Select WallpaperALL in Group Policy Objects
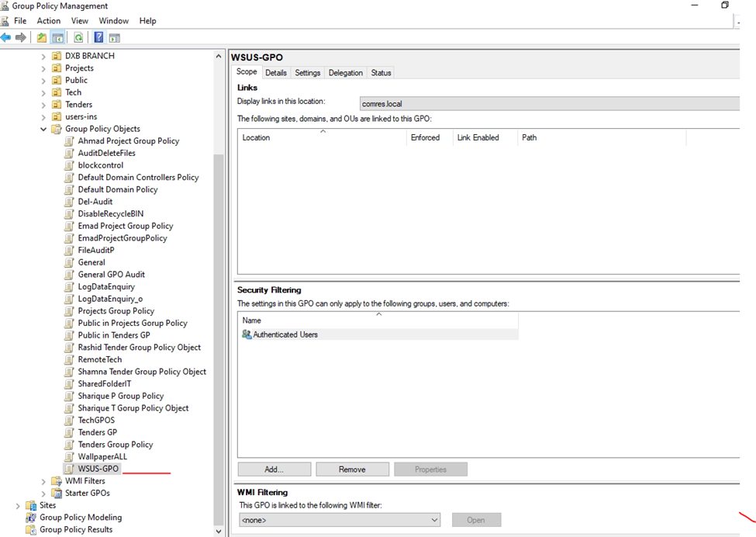The image size is (756, 537). (102, 456)
